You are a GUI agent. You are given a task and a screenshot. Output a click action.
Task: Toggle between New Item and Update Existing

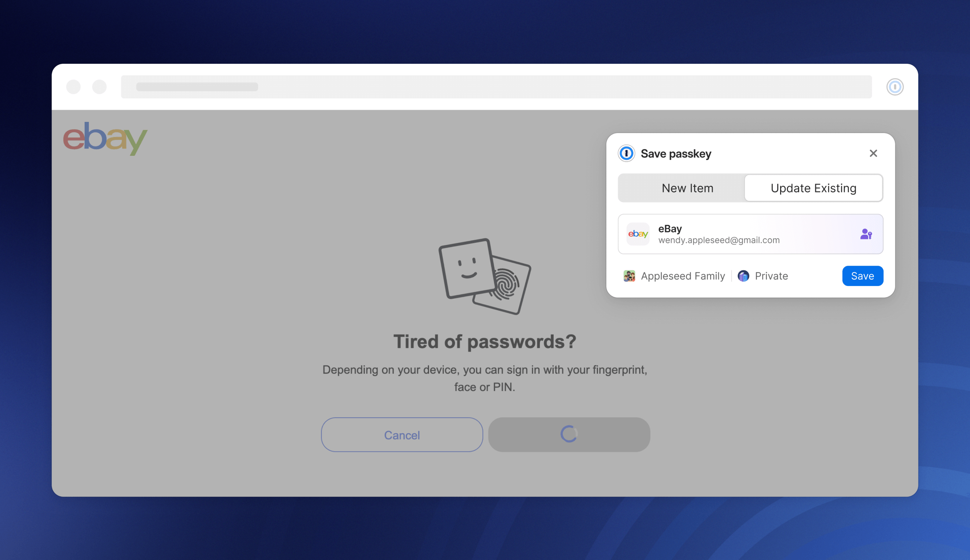(750, 187)
